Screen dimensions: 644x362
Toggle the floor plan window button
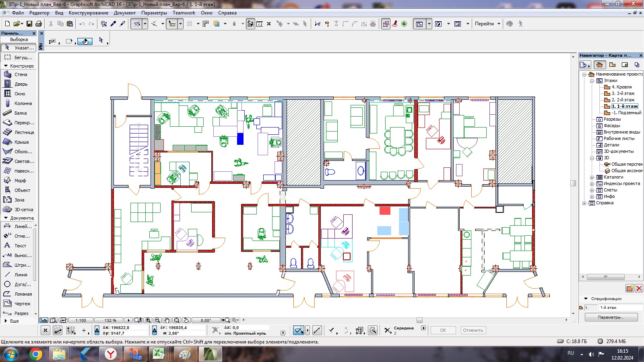419,24
